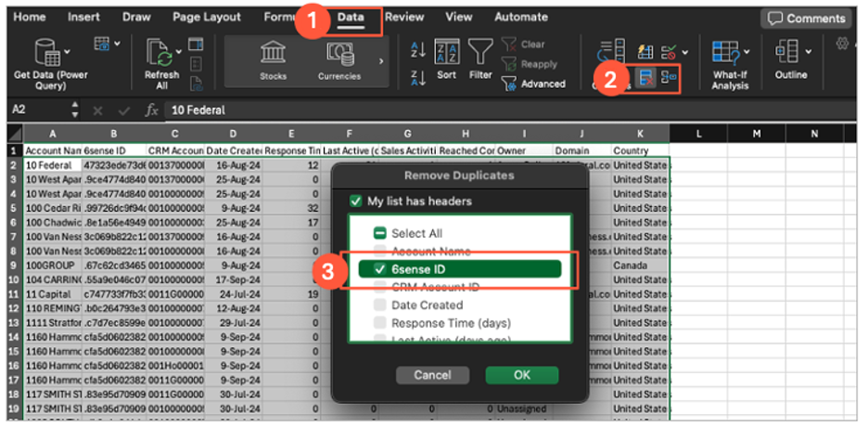Switch to the Automate tab
Viewport: 868px width, 427px height.
pyautogui.click(x=521, y=17)
